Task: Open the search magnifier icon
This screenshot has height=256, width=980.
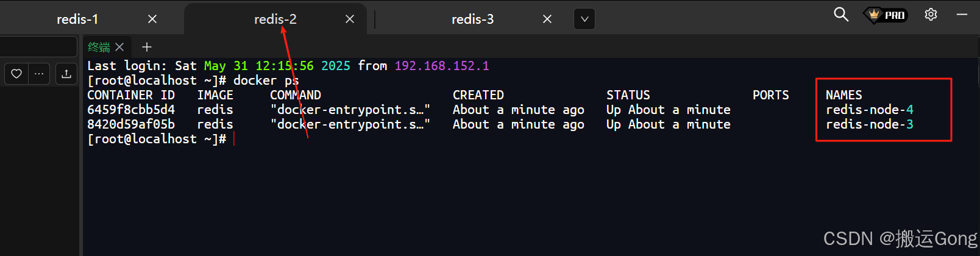Action: tap(841, 14)
